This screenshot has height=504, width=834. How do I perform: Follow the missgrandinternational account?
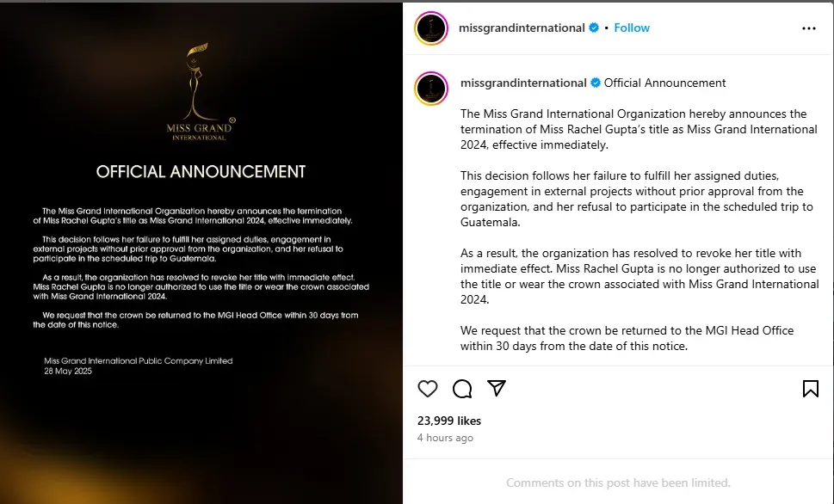(632, 28)
